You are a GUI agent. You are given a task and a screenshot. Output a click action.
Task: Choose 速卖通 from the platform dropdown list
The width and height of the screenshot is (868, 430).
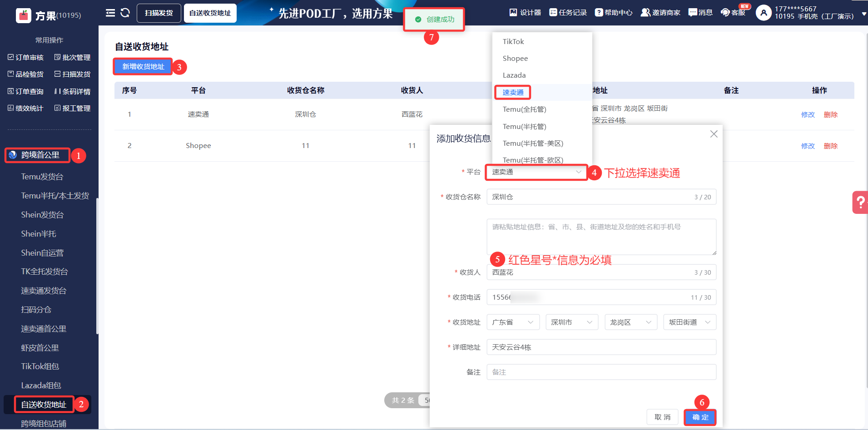coord(542,93)
